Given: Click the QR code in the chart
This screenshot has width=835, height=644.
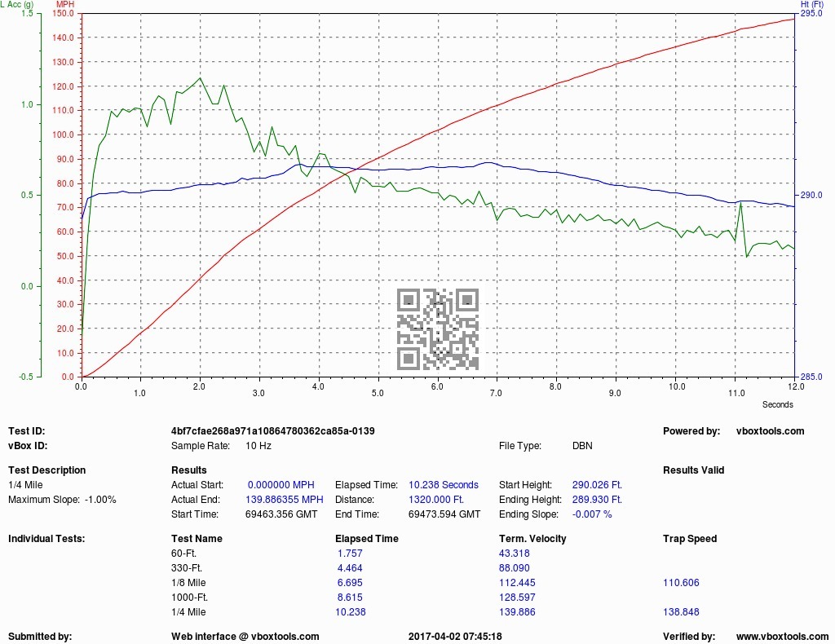Looking at the screenshot, I should 438,329.
